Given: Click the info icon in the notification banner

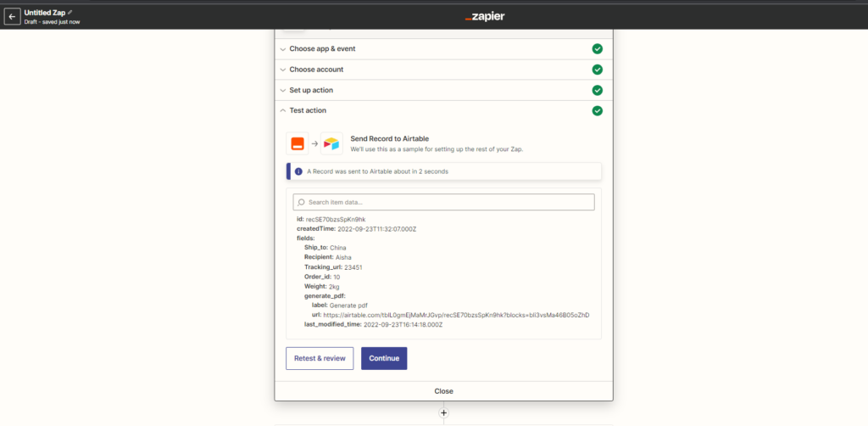Looking at the screenshot, I should tap(298, 171).
